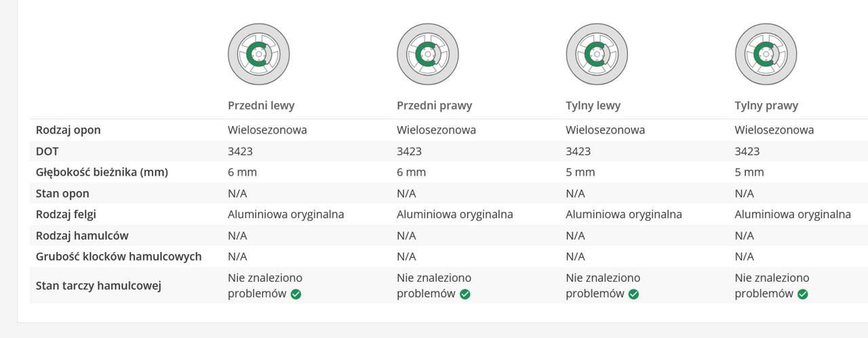The image size is (868, 338).
Task: Select the Tylny prawy column header
Action: (766, 106)
